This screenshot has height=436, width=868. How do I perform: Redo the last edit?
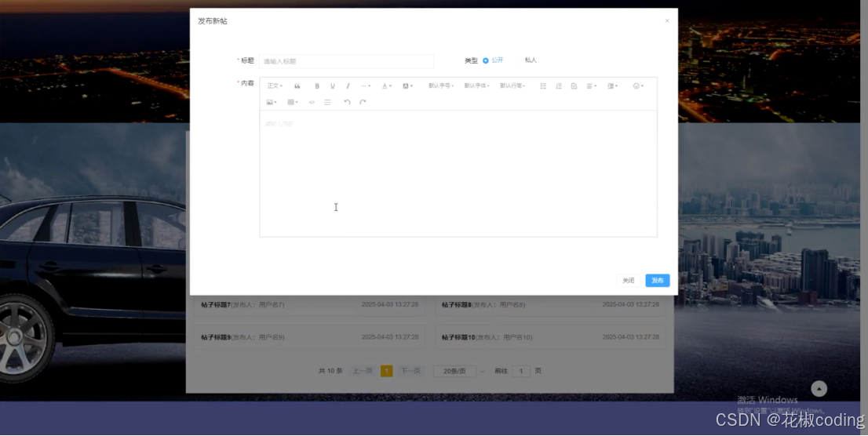(x=363, y=102)
